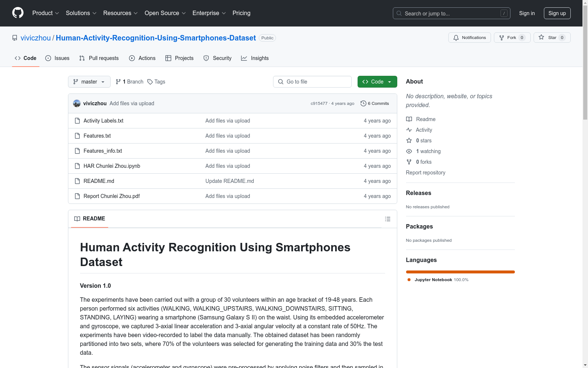Screen dimensions: 588x368
Task: Open the Releases heading link
Action: (x=419, y=193)
